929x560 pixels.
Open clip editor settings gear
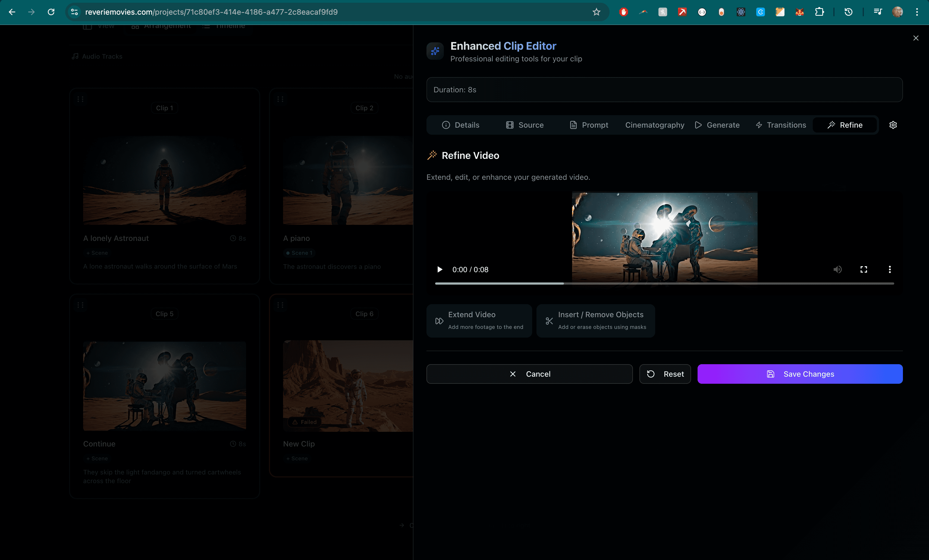click(x=893, y=125)
